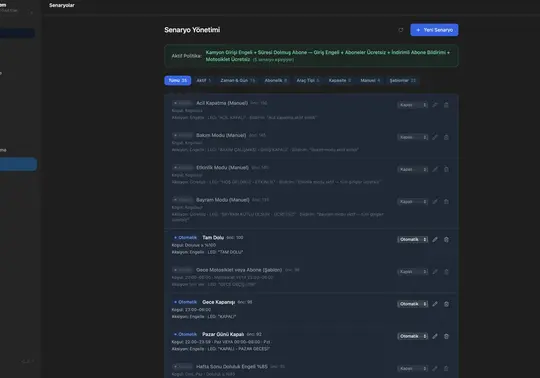Viewport: 540px width, 378px height.
Task: Edit the Hafta Sonu Doluluk Engeli scenario
Action: coord(435,368)
